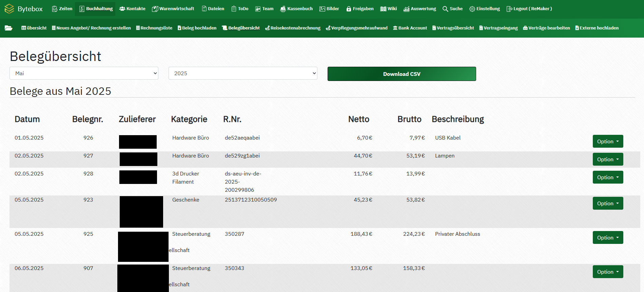Viewport: 644px width, 292px height.
Task: Click the Bank Account building icon
Action: point(395,28)
